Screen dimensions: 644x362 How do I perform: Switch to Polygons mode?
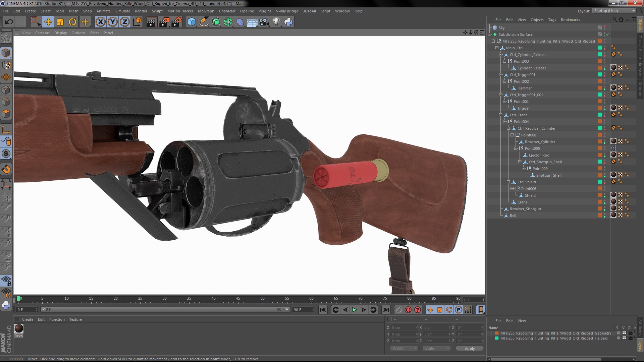6,114
